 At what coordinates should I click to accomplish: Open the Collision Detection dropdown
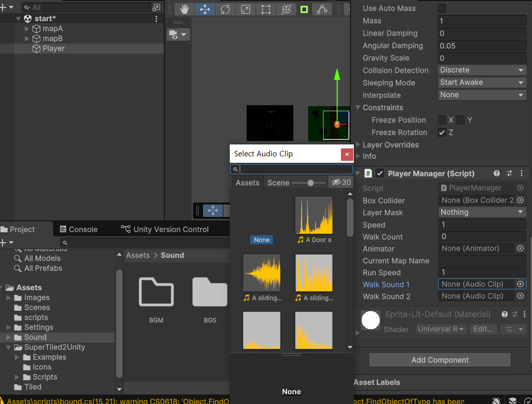pyautogui.click(x=482, y=70)
